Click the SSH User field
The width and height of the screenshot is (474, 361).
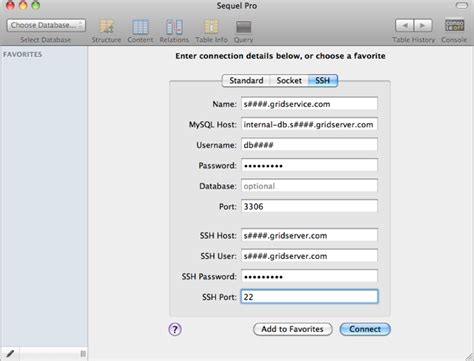[x=309, y=256]
